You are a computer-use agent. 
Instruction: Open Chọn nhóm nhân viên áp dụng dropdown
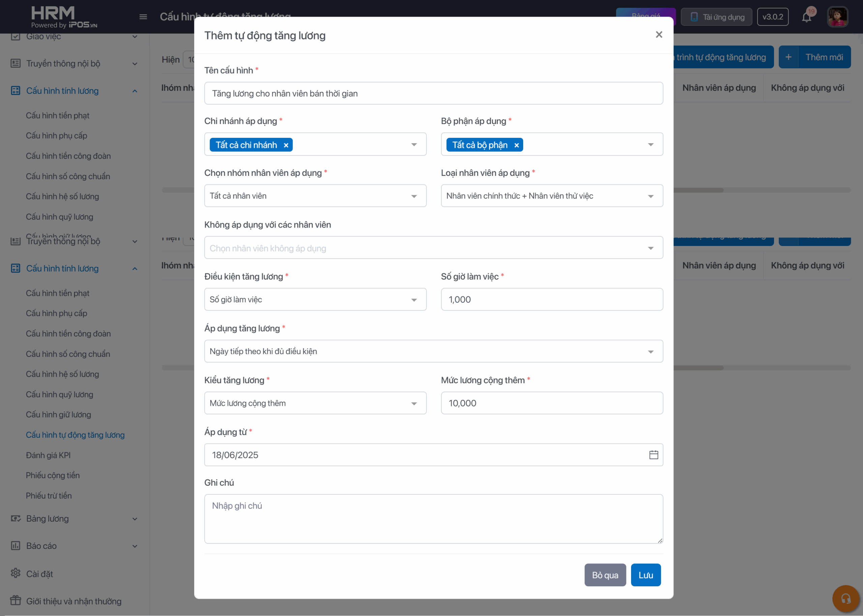(315, 196)
